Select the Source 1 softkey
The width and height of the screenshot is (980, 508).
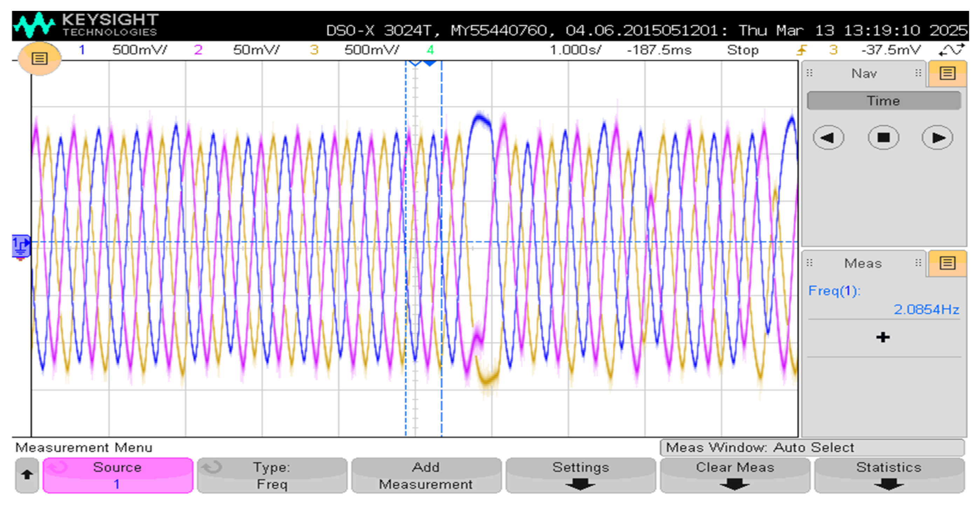tap(118, 475)
